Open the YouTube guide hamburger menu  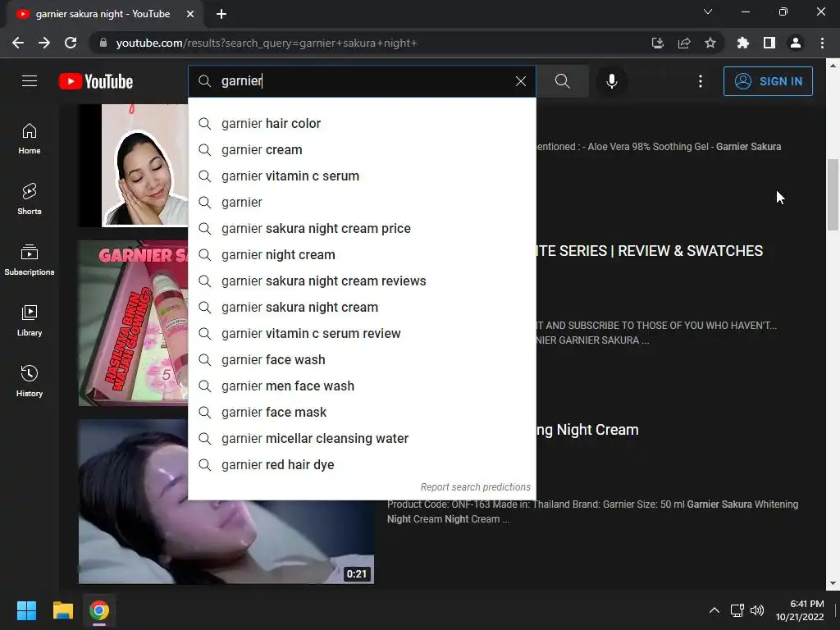[x=30, y=81]
